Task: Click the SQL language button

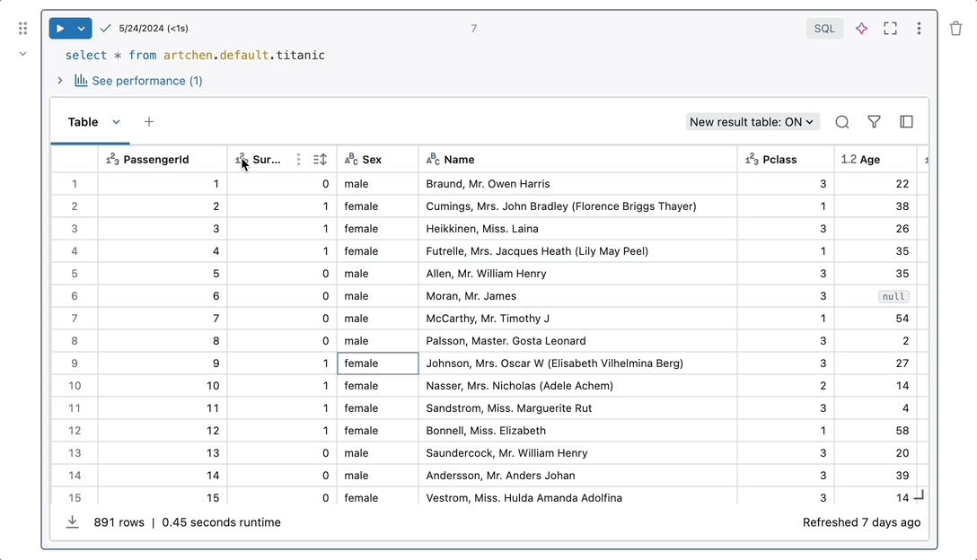Action: (824, 29)
